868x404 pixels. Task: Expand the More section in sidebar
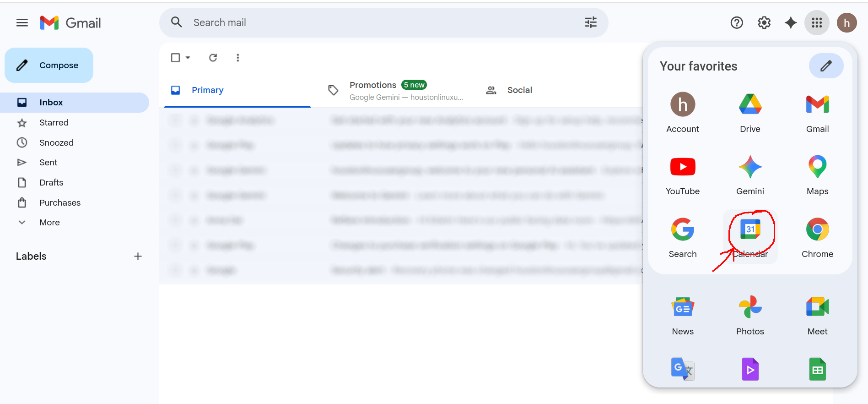click(x=49, y=223)
